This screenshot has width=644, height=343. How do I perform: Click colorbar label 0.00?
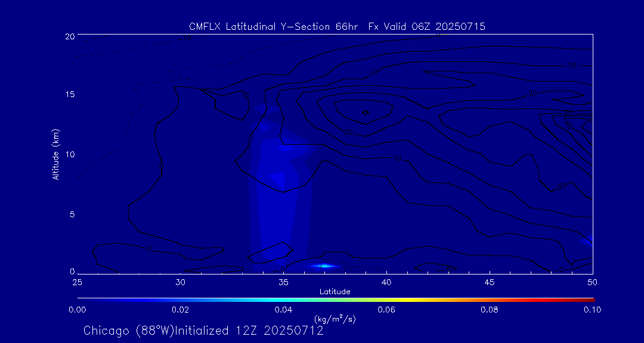[x=77, y=310]
